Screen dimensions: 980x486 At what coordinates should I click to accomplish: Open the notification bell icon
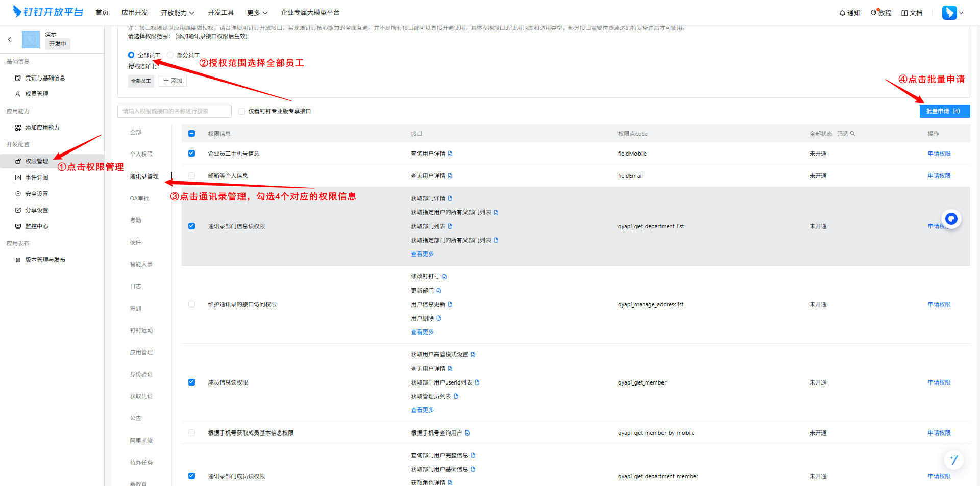[x=842, y=13]
